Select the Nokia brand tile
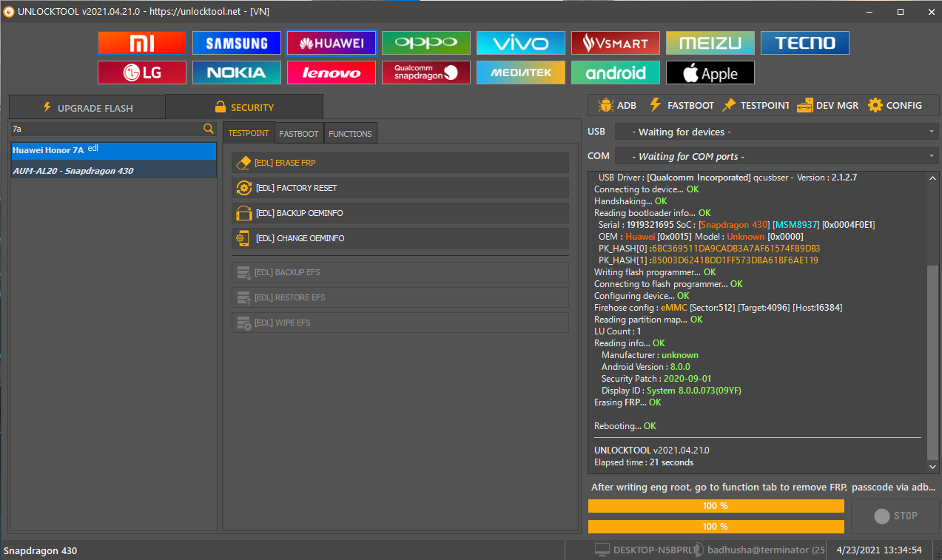The image size is (942, 560). [237, 72]
